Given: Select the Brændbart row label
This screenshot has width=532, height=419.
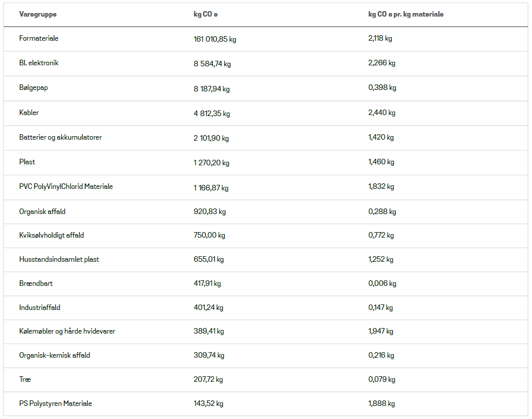Looking at the screenshot, I should tap(36, 283).
